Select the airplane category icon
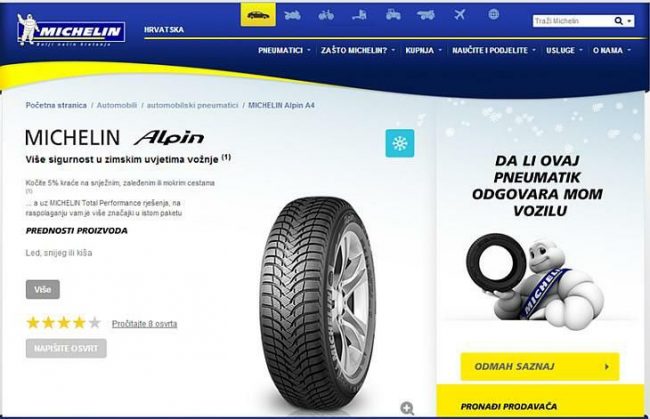This screenshot has width=650, height=419. pos(459,15)
